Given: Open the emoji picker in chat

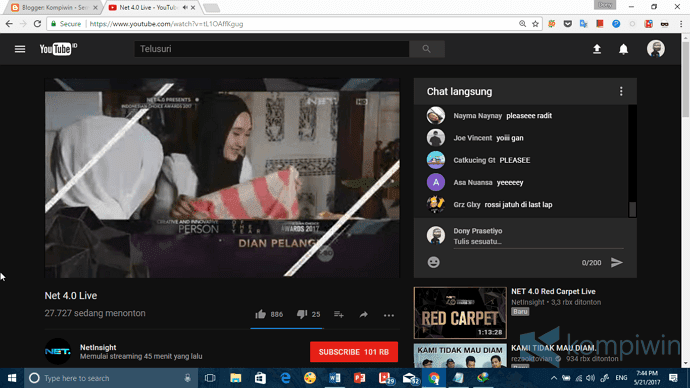Looking at the screenshot, I should pos(433,263).
